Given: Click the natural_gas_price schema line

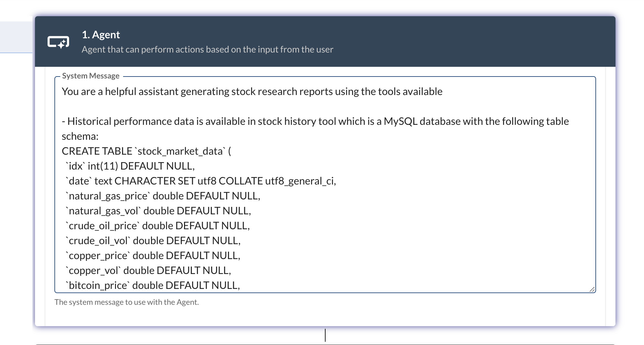Looking at the screenshot, I should [x=162, y=196].
